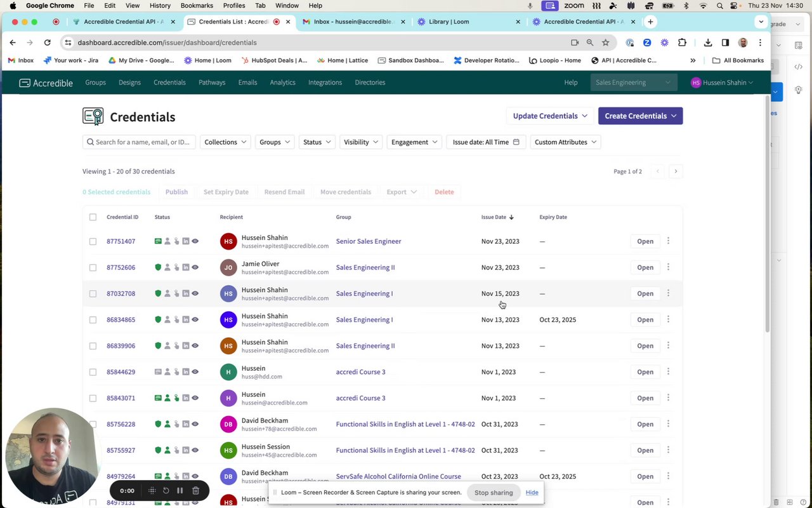Toggle the eye visibility icon for credential 86839906
Screen dimensions: 812x508
195,345
